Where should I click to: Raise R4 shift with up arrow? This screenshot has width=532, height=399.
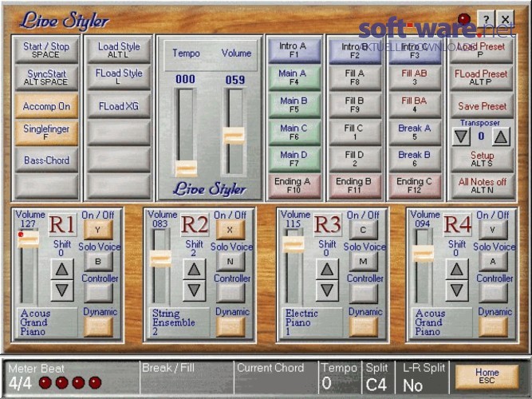(457, 269)
